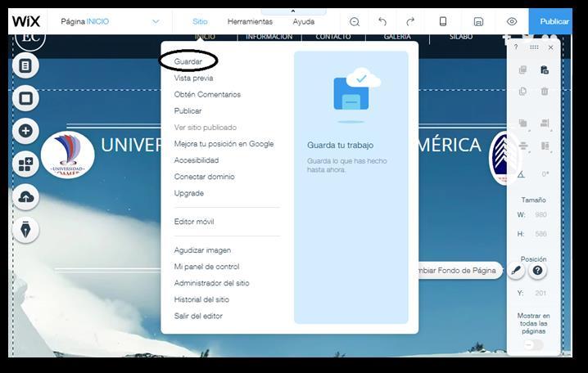Click the Universidad logo image on left

pyautogui.click(x=68, y=155)
